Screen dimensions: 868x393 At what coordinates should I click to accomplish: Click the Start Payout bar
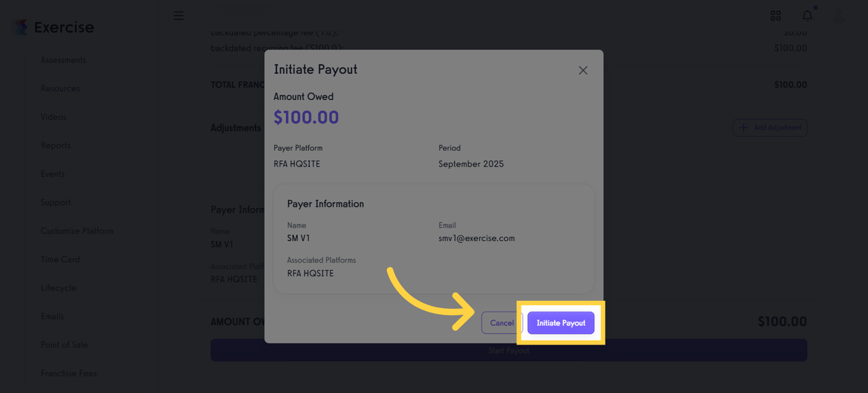(508, 350)
